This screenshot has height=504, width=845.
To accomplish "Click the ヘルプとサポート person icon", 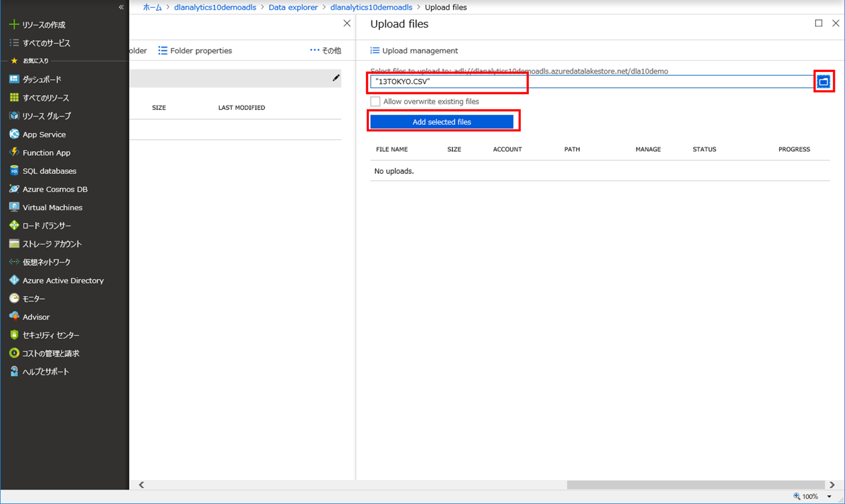I will click(14, 371).
